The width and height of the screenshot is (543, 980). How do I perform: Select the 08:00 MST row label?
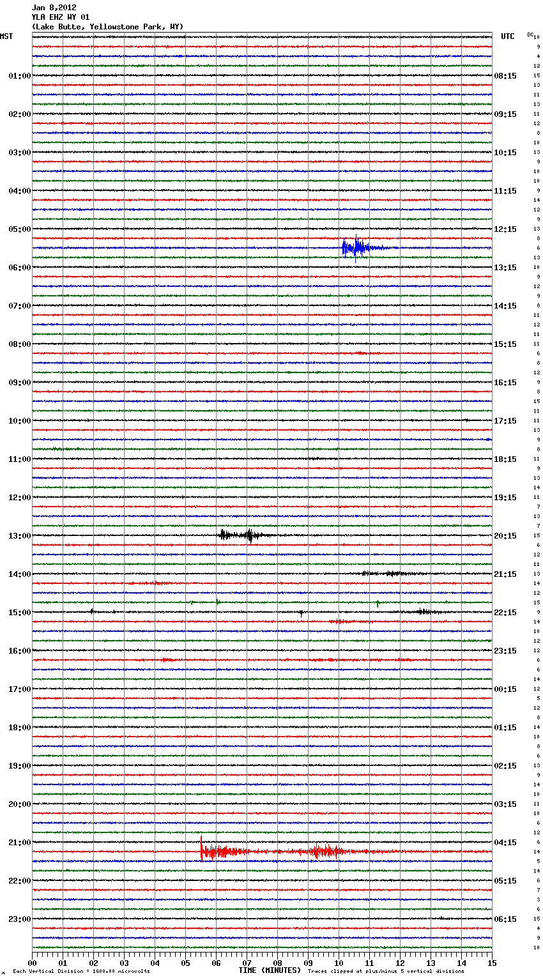(x=19, y=344)
